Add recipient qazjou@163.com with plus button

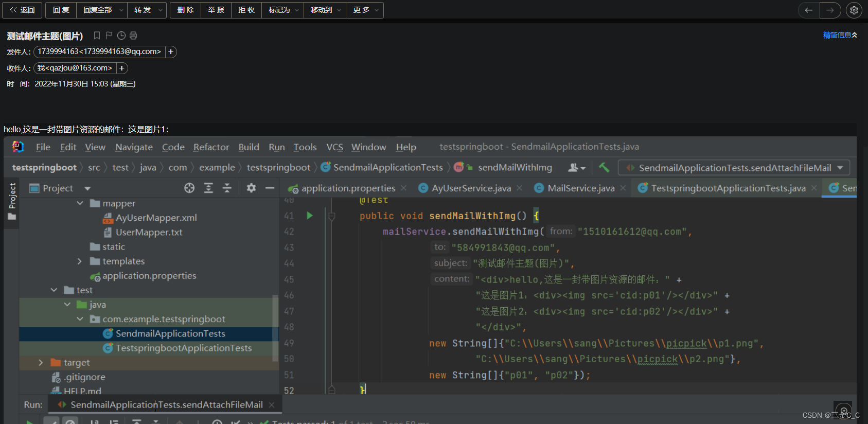(x=122, y=68)
